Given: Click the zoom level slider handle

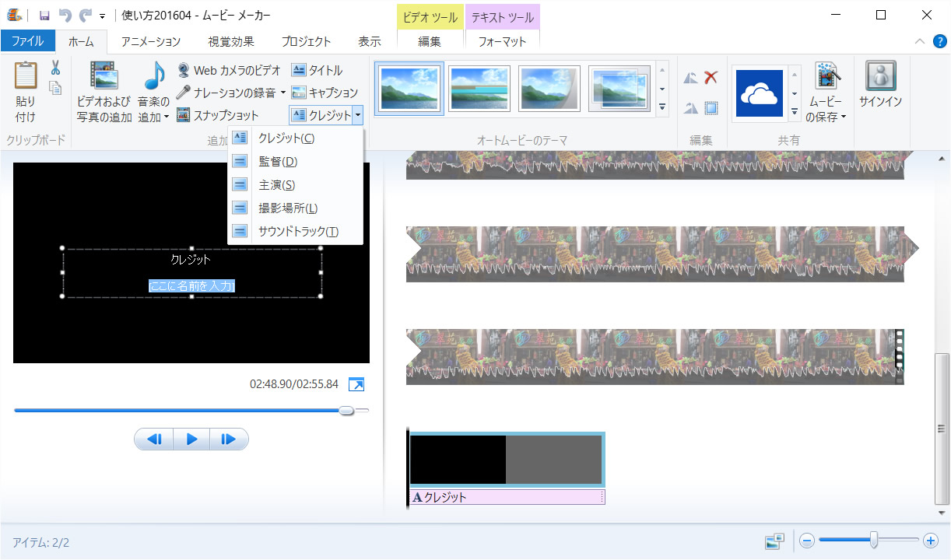Looking at the screenshot, I should (875, 540).
